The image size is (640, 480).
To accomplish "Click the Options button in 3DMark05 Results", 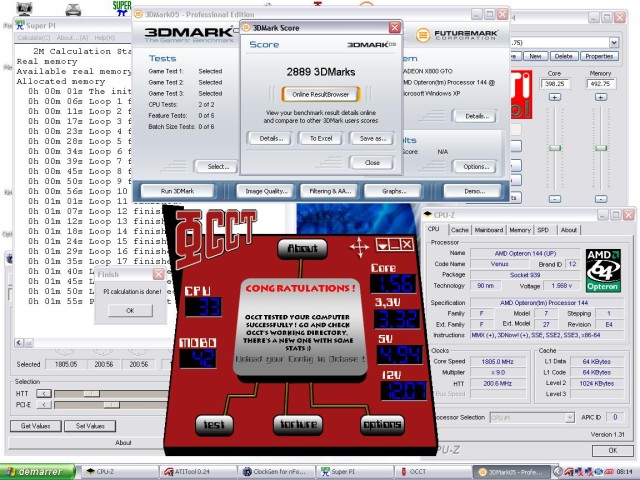I will click(x=476, y=167).
